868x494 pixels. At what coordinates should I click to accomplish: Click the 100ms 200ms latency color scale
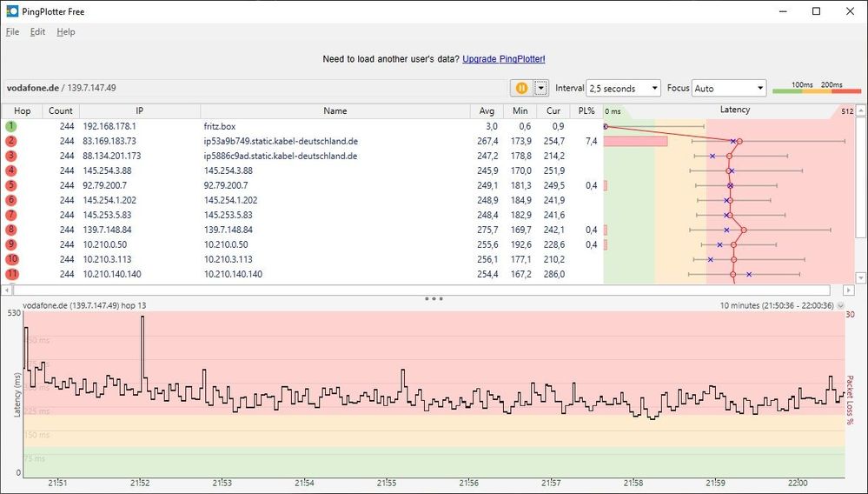[816, 88]
